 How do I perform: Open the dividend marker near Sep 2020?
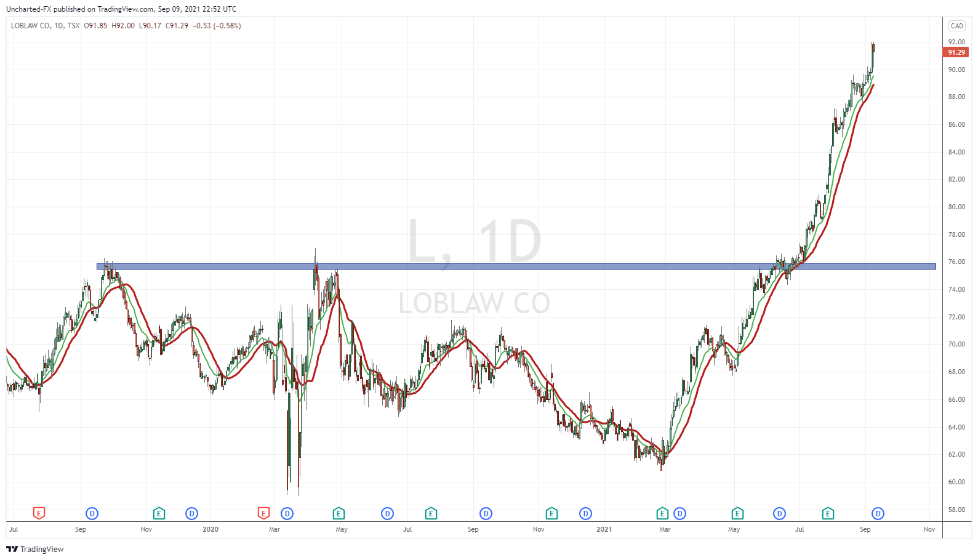[486, 513]
